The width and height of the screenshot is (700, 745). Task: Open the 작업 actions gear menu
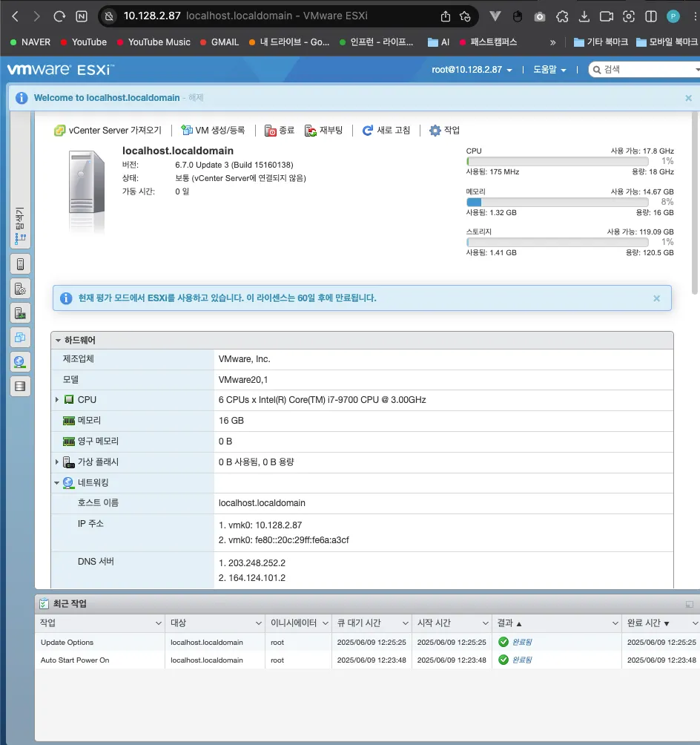pyautogui.click(x=444, y=130)
